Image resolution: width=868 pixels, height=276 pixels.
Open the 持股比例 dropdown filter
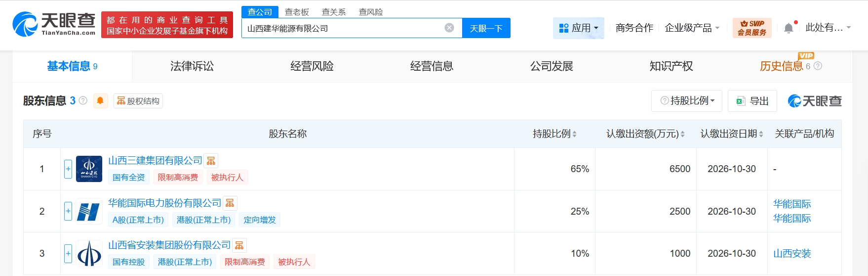pos(687,101)
